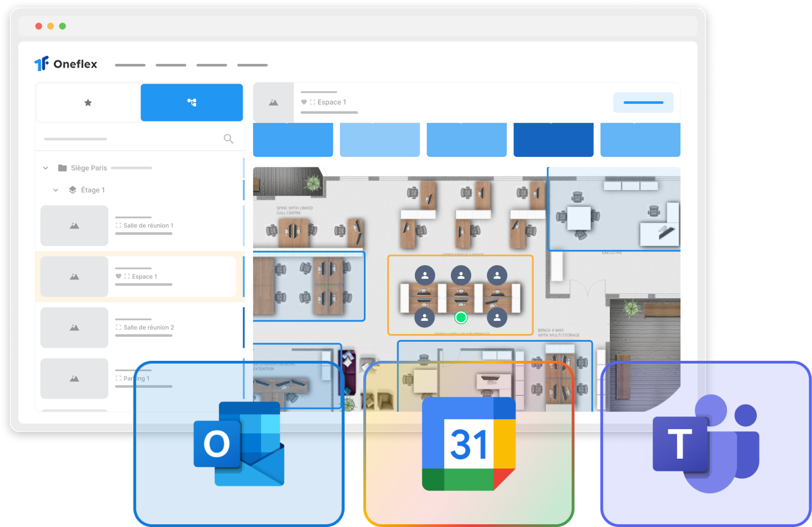Select the tree hierarchy tab
812x527 pixels.
click(x=192, y=102)
